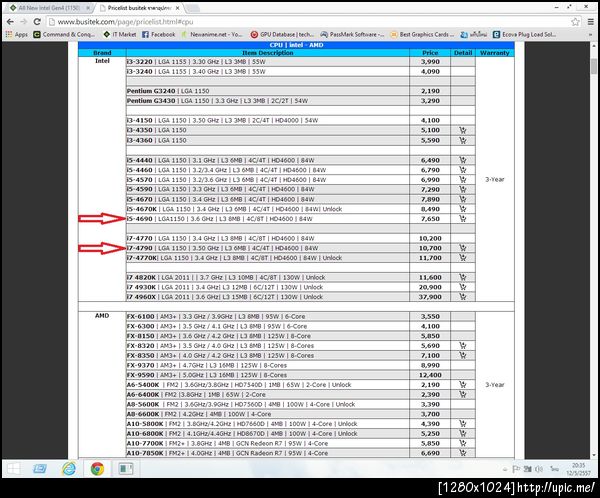600x498 pixels.
Task: Open the PassMark Software bookmark
Action: pos(352,34)
